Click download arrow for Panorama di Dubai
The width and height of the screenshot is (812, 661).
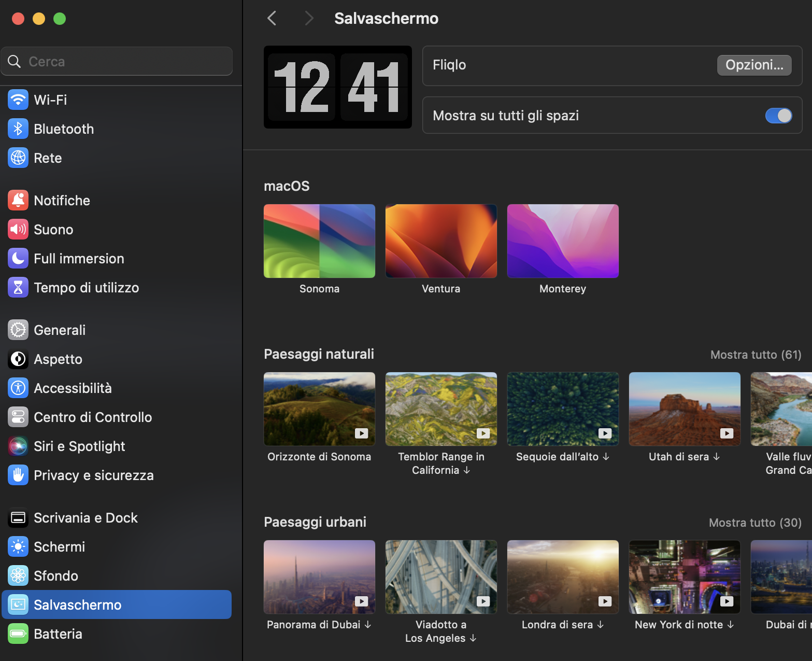(x=368, y=625)
